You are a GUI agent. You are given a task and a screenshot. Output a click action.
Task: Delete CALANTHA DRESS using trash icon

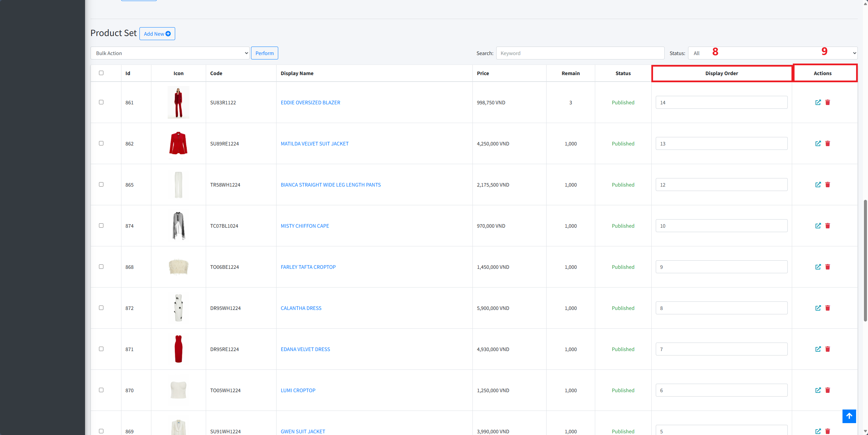tap(828, 308)
